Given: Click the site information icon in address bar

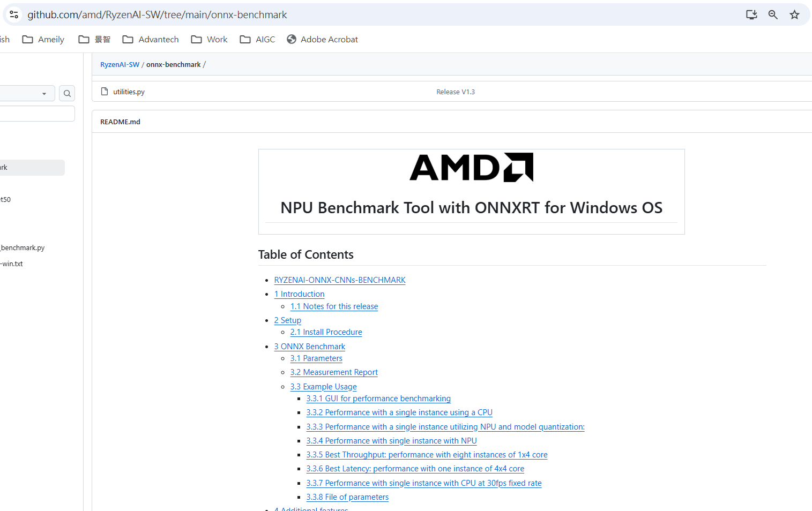Looking at the screenshot, I should click(x=14, y=14).
